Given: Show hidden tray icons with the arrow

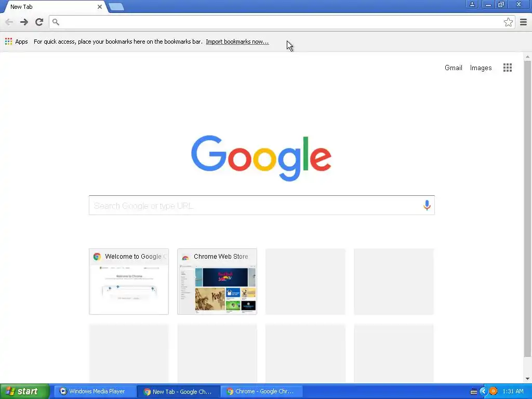Looking at the screenshot, I should coord(483,392).
